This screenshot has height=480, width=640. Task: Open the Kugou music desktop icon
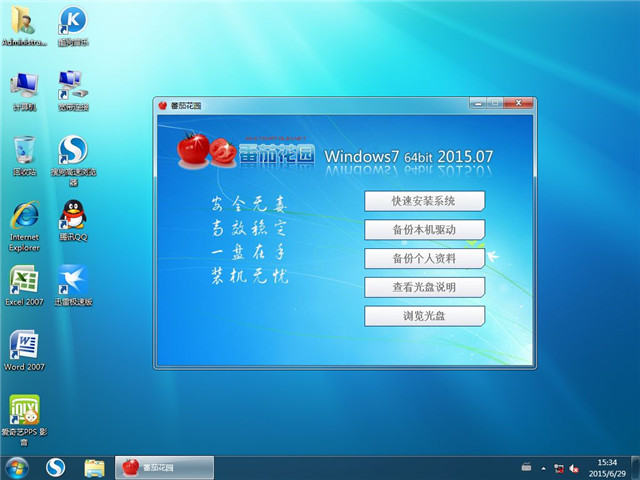[x=73, y=26]
